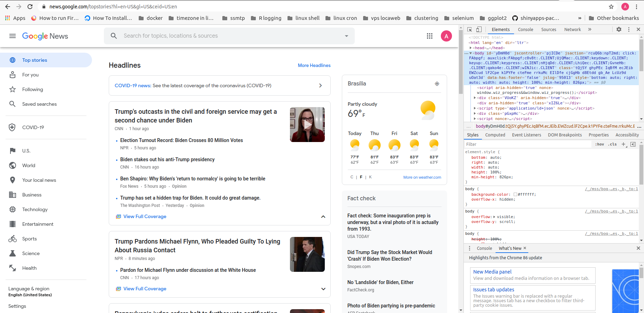Read the Election Turnout Record headline
The height and width of the screenshot is (313, 644).
(x=182, y=140)
